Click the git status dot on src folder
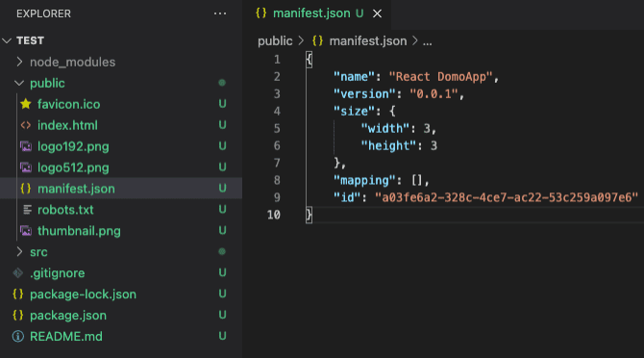The height and width of the screenshot is (358, 644). tap(222, 251)
